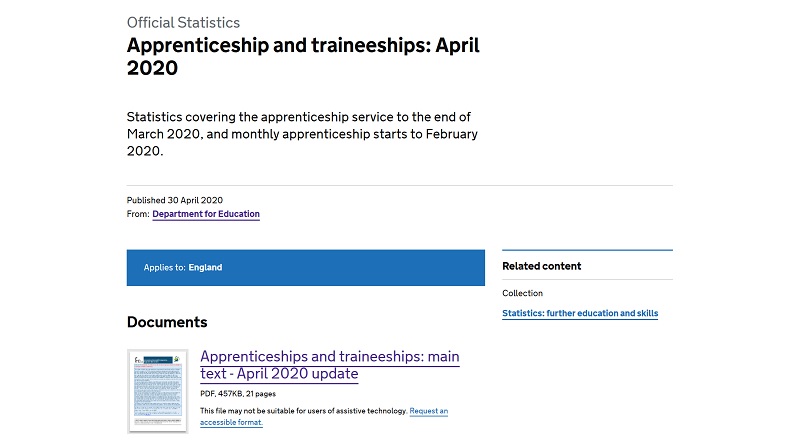Follow the Request an accessible format link
The width and height of the screenshot is (800, 445).
324,416
